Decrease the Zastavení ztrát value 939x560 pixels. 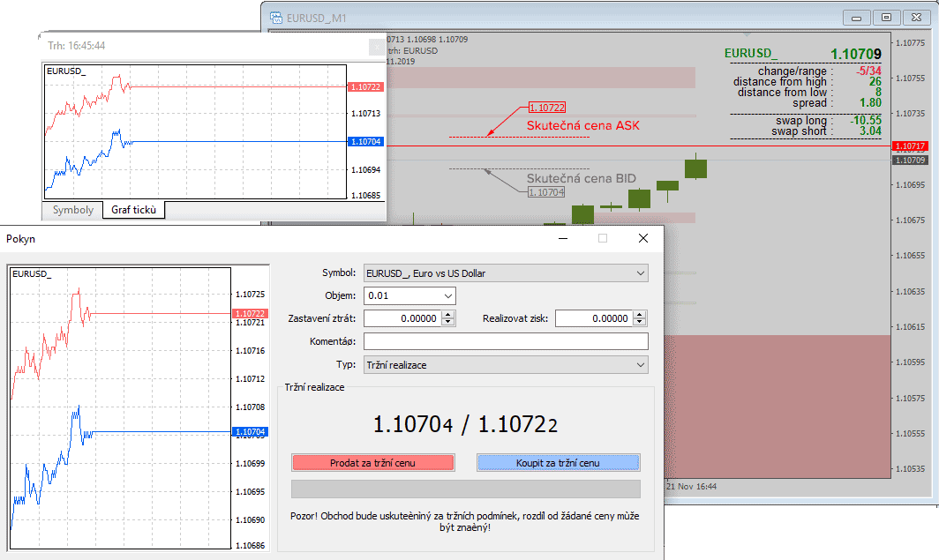tap(447, 323)
